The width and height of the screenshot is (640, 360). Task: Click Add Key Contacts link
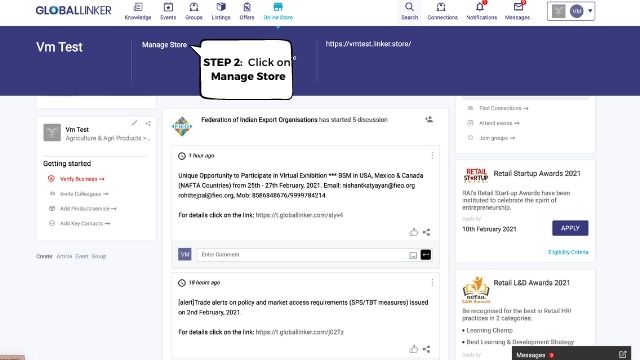coord(85,223)
